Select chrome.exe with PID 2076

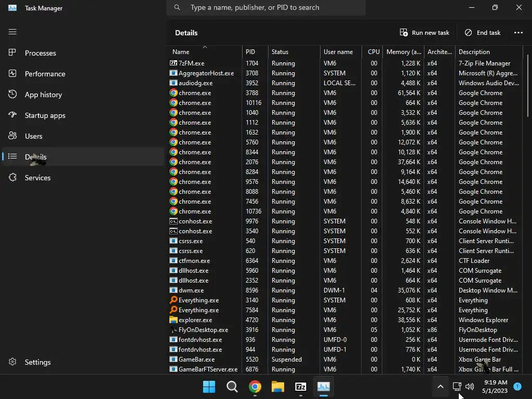click(x=345, y=162)
